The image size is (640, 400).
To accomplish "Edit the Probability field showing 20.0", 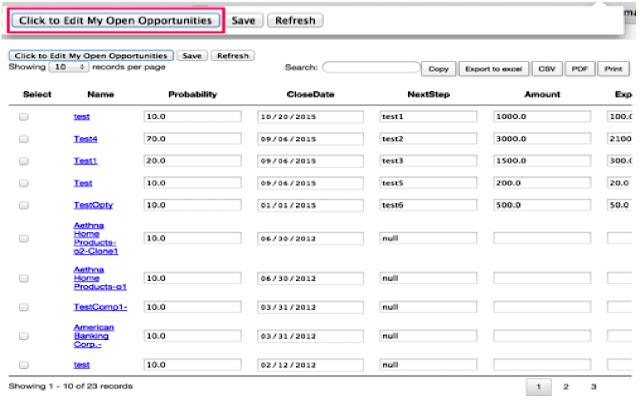I will click(192, 161).
